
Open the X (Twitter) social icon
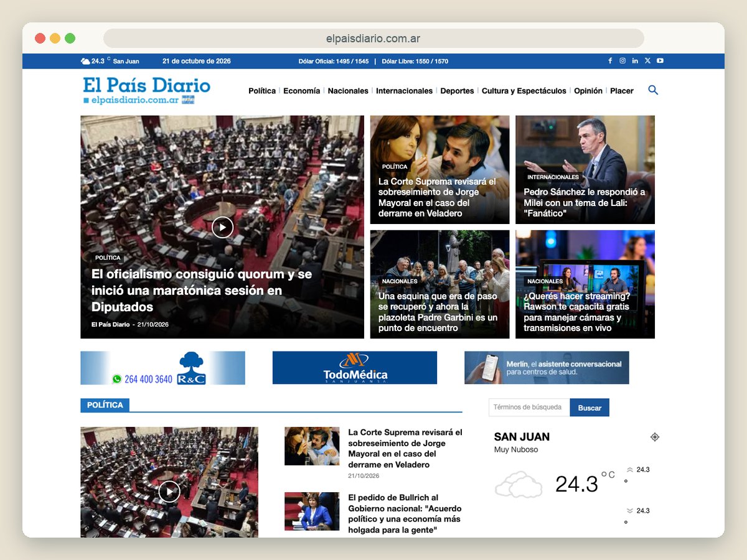[647, 61]
